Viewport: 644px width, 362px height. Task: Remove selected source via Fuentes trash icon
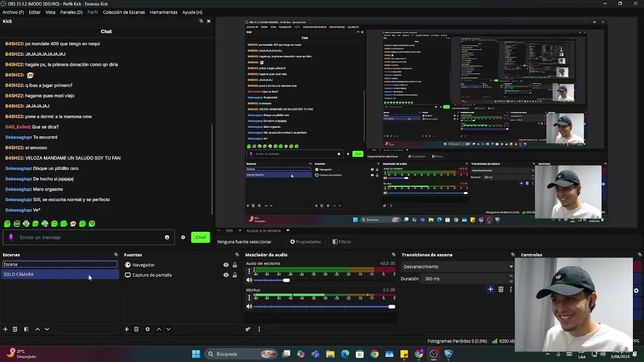(x=136, y=329)
